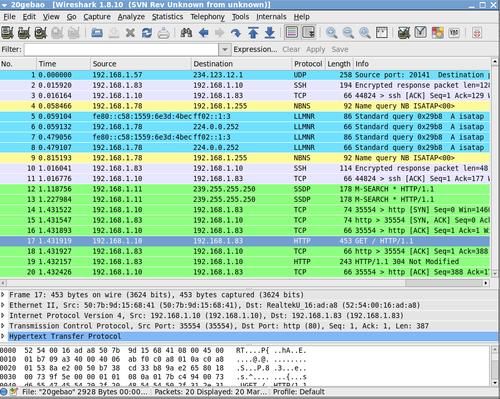Open the filter history dropdown arrow
The image size is (500, 399).
click(225, 49)
